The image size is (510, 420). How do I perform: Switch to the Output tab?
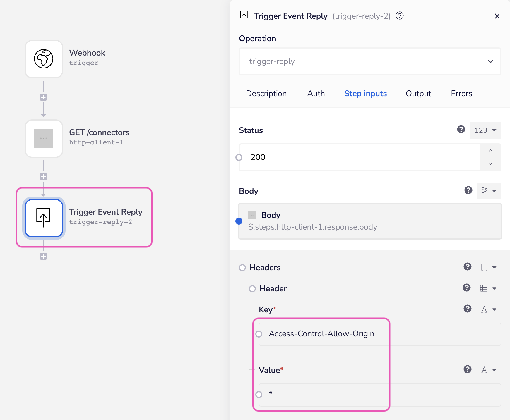418,94
